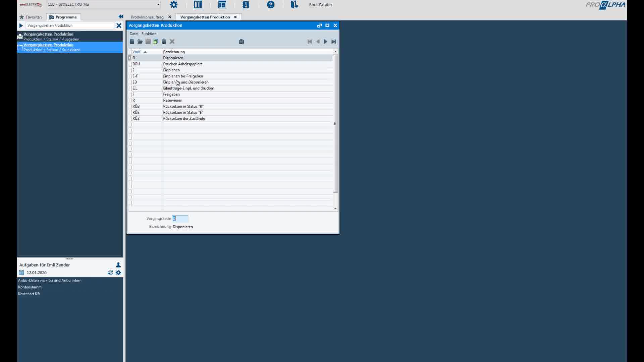The height and width of the screenshot is (362, 644).
Task: Select the row Rücksetzen in Status "B"
Action: point(230,106)
